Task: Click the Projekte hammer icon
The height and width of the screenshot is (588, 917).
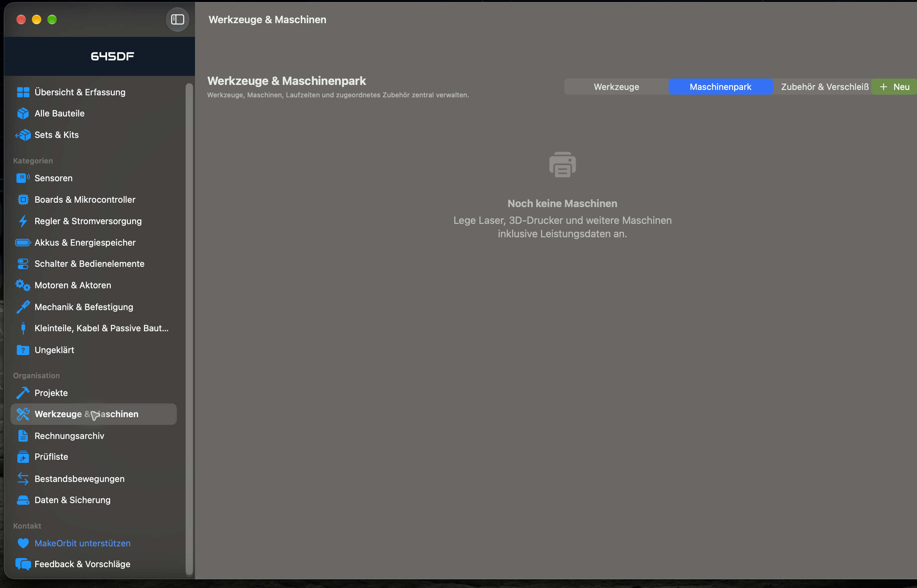Action: tap(23, 393)
